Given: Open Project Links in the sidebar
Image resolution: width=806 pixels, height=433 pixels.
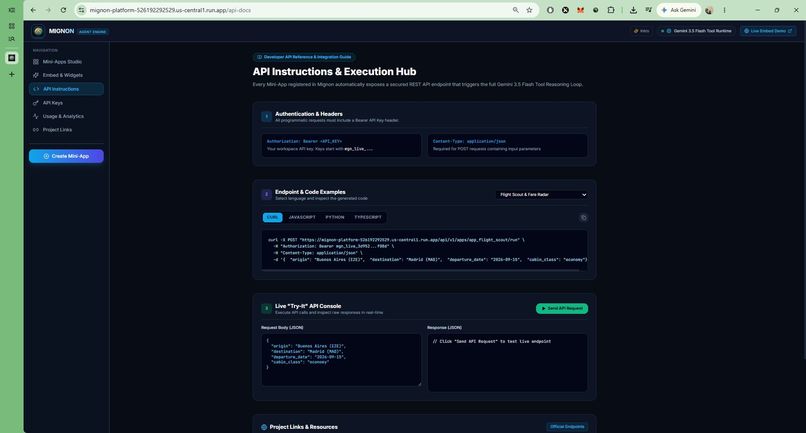Looking at the screenshot, I should pos(66,130).
